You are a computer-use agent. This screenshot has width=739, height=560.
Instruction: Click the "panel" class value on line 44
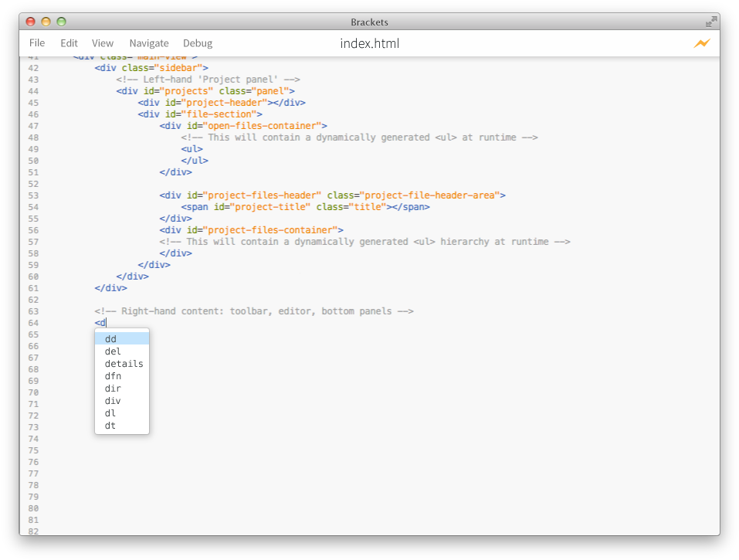[270, 91]
